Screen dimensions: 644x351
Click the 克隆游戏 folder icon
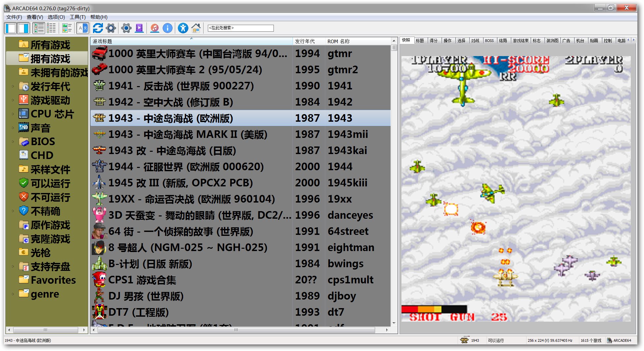(x=24, y=239)
